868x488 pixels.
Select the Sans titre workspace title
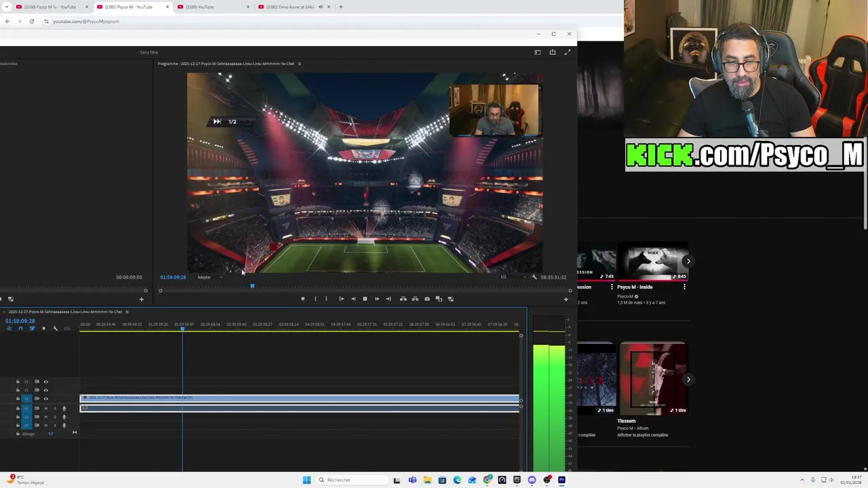coord(149,52)
